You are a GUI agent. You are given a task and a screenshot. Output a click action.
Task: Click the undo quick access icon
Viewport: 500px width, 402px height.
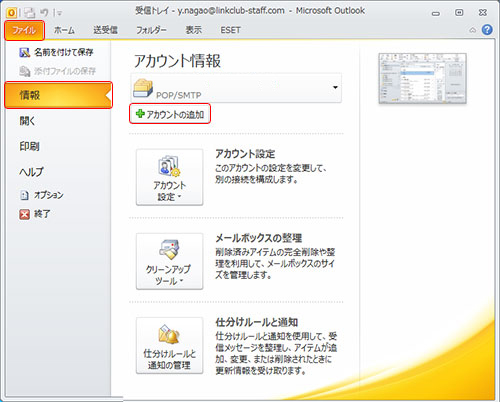coord(44,13)
